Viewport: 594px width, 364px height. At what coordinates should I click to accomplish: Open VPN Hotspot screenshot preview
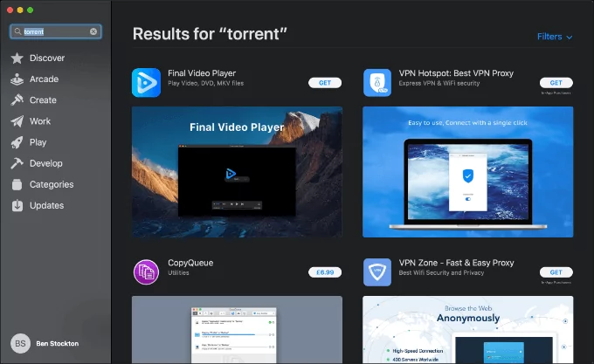[468, 172]
